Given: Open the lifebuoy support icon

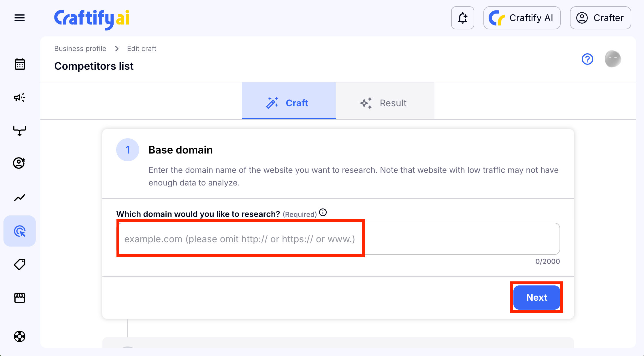Looking at the screenshot, I should pos(20,336).
